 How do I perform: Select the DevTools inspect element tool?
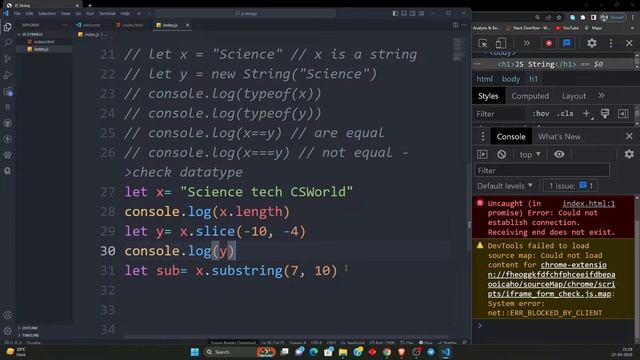[483, 43]
